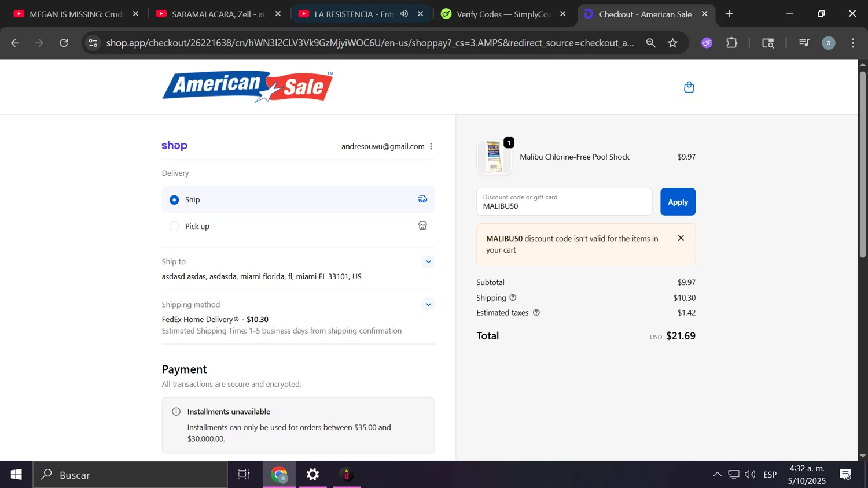Close the LA RESISTENCIA tab
This screenshot has width=868, height=488.
(421, 14)
